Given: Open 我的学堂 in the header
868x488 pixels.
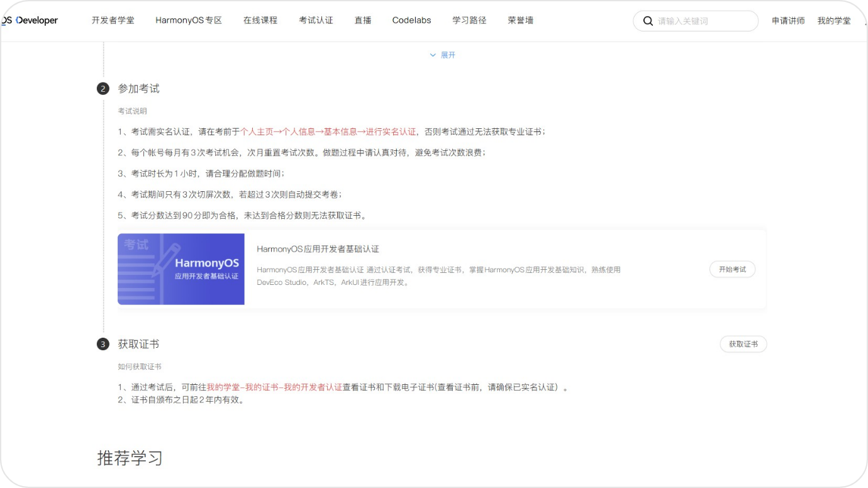Looking at the screenshot, I should click(834, 21).
